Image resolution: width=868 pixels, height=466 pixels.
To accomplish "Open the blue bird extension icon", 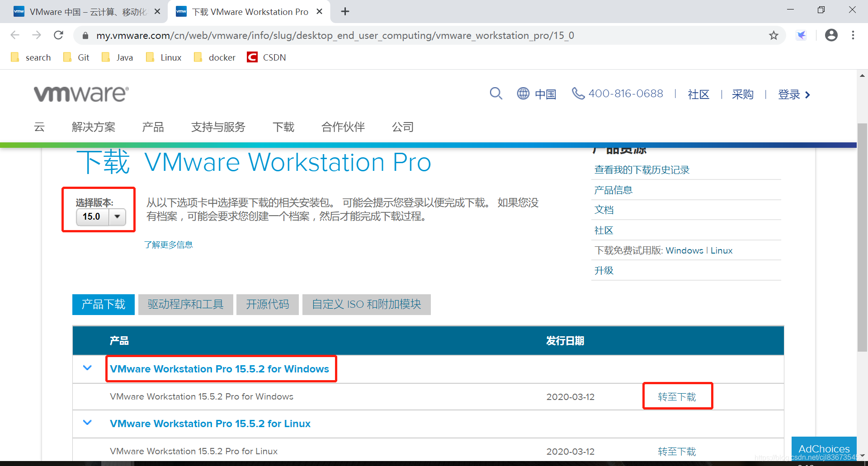I will pos(801,35).
